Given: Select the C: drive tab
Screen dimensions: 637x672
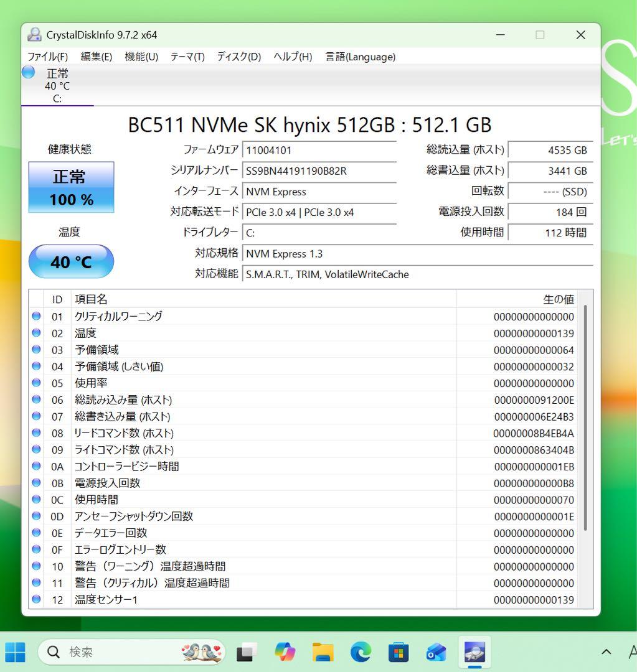Looking at the screenshot, I should point(57,84).
